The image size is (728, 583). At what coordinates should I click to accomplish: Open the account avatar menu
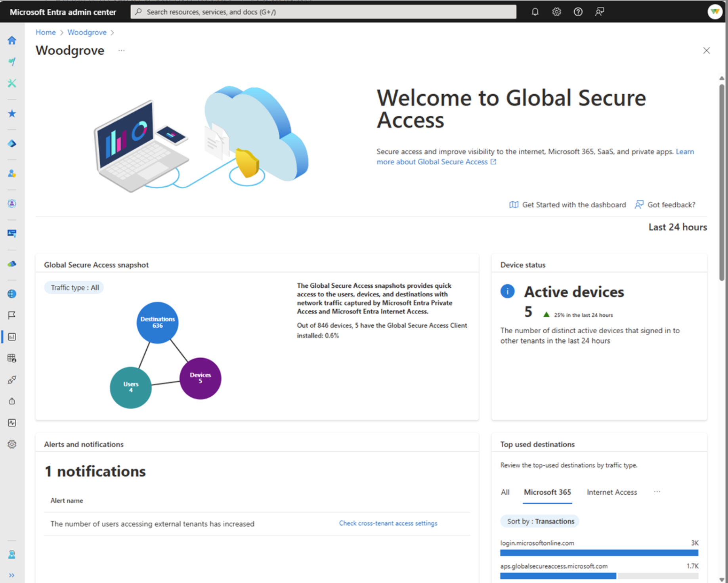tap(715, 12)
